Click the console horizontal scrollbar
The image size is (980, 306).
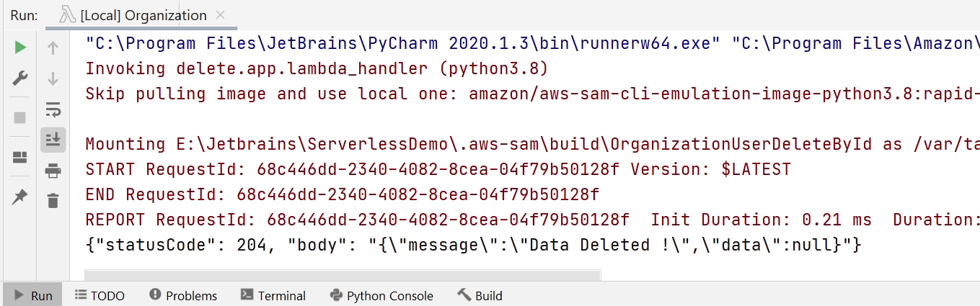point(342,275)
